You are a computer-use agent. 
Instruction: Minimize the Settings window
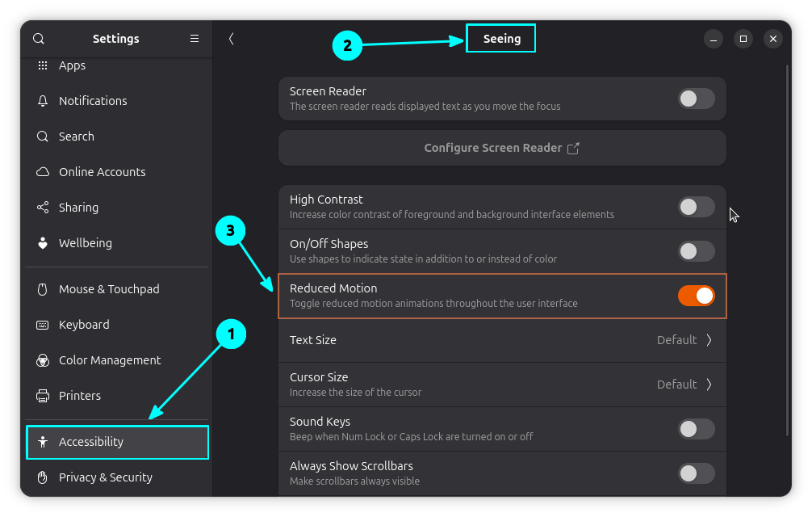[713, 39]
